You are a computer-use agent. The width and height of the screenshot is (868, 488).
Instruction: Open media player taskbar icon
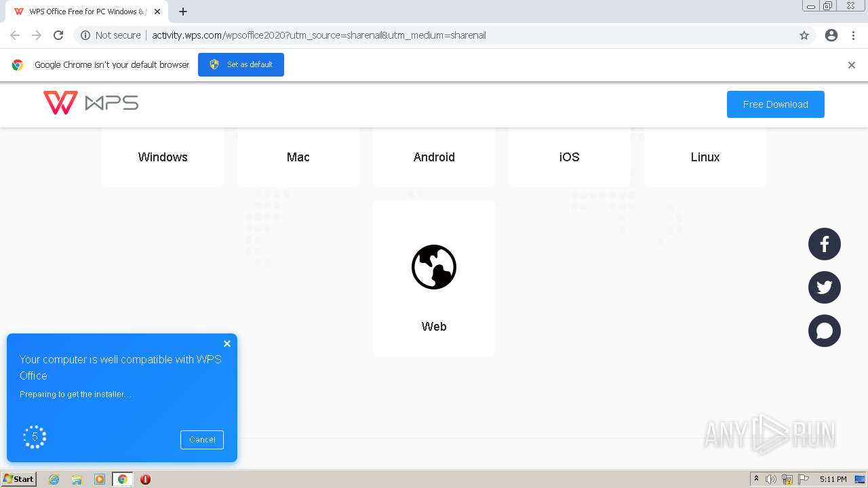[100, 479]
